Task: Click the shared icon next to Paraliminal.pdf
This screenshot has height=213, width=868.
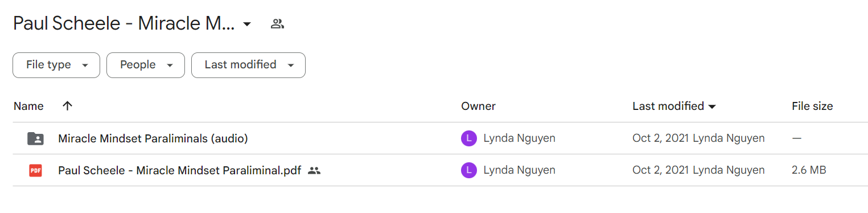Action: [x=314, y=170]
